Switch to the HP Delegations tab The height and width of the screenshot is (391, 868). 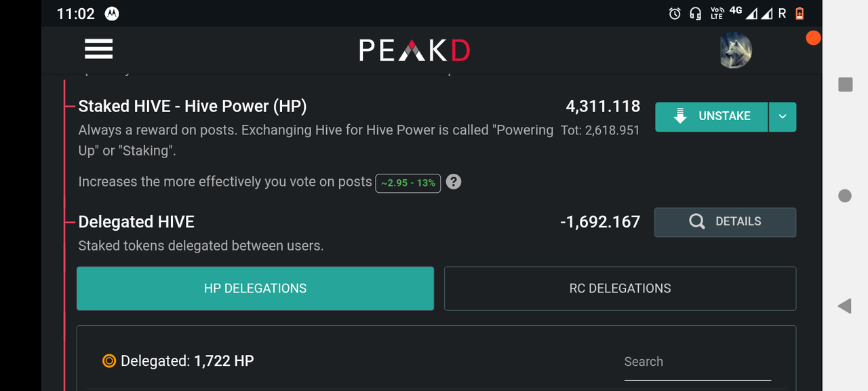(x=255, y=288)
